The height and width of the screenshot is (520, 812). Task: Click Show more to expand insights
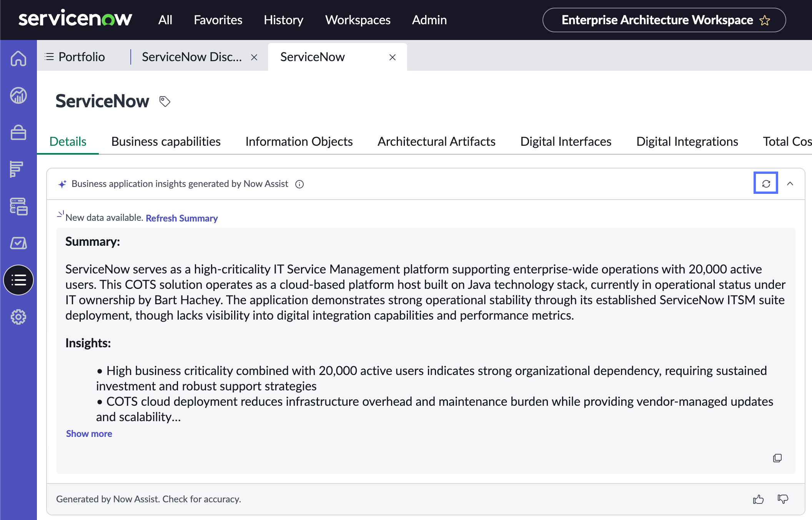[89, 433]
